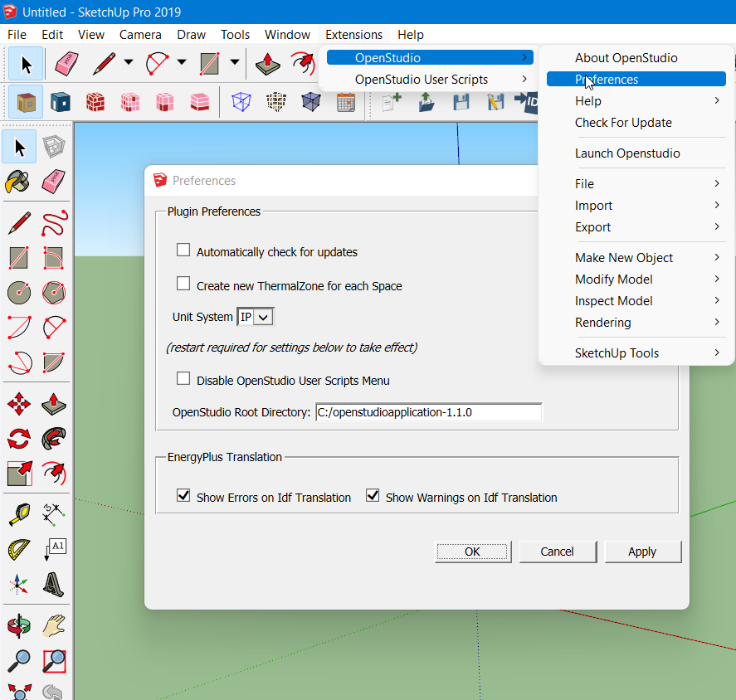Choose About OpenStudio from the menu
The width and height of the screenshot is (736, 700).
click(x=626, y=58)
